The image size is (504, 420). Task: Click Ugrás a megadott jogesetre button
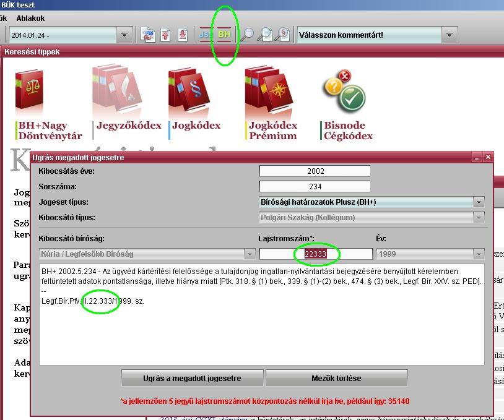pyautogui.click(x=192, y=378)
